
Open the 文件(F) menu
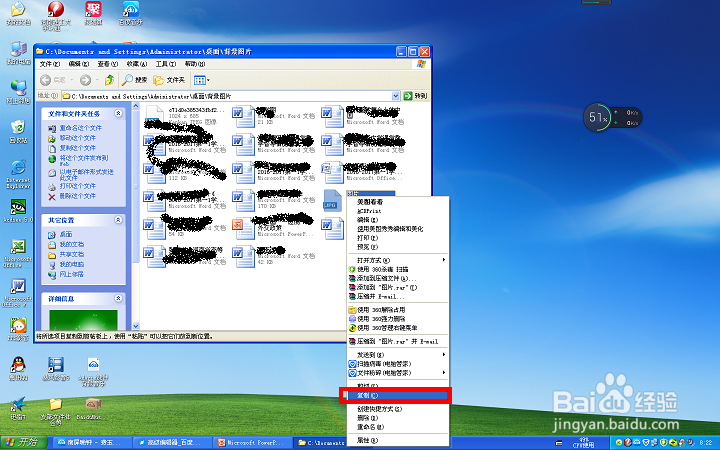50,64
